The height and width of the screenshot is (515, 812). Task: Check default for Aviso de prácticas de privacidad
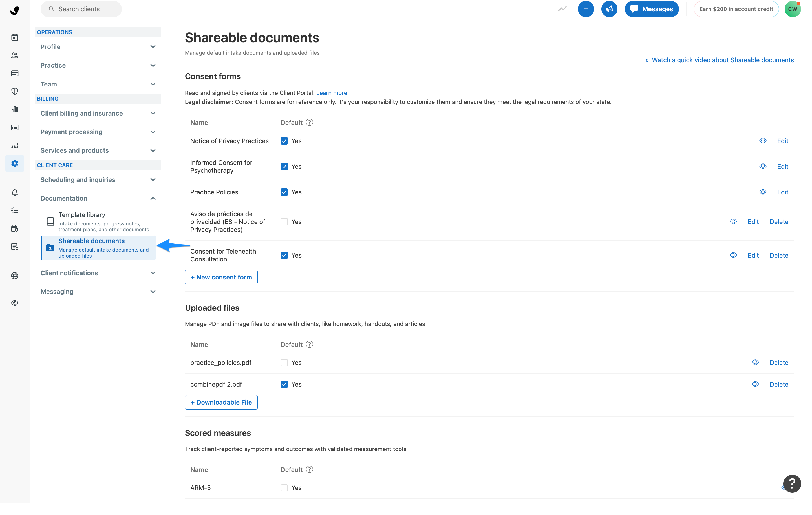(x=284, y=222)
